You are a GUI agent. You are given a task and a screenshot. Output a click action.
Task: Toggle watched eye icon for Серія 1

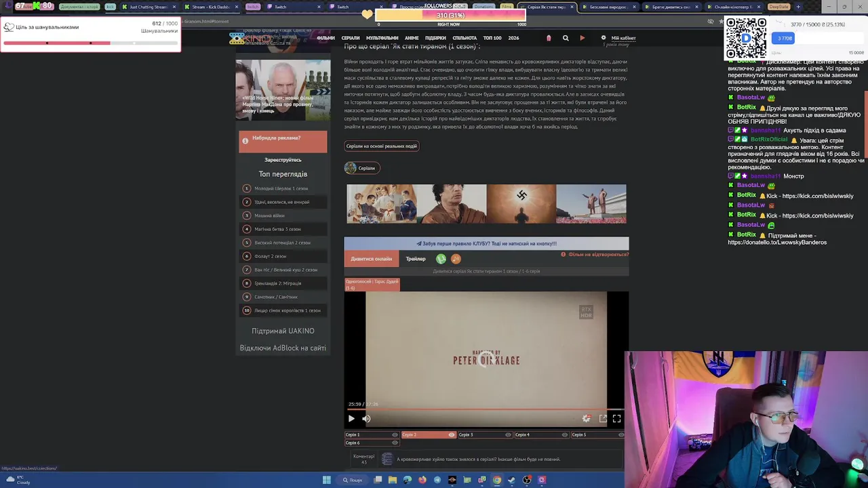coord(395,434)
